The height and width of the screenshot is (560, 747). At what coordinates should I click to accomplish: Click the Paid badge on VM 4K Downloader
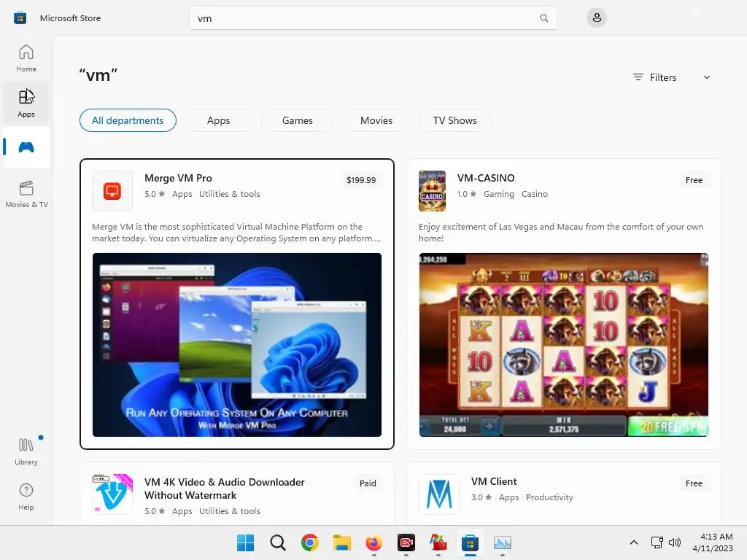click(368, 483)
